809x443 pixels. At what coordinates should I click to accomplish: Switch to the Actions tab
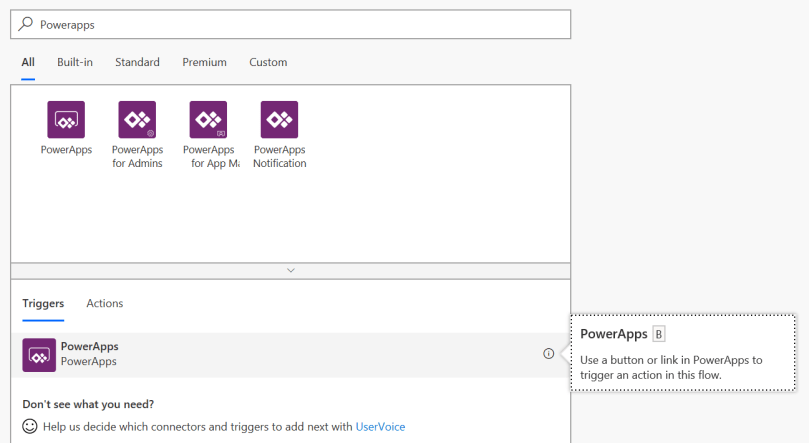click(x=105, y=303)
